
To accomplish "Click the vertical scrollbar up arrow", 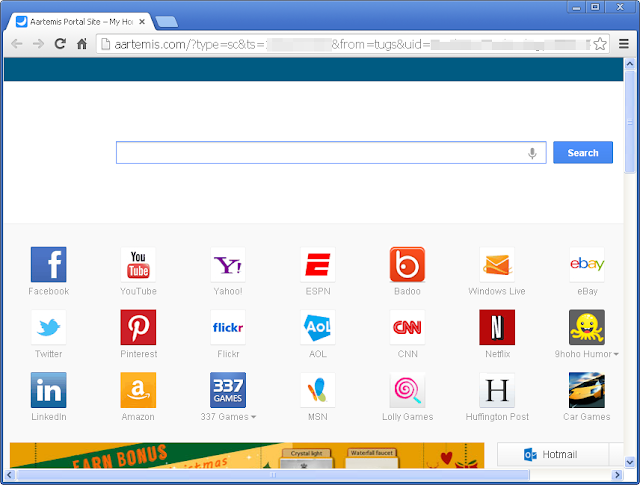I will [x=629, y=64].
